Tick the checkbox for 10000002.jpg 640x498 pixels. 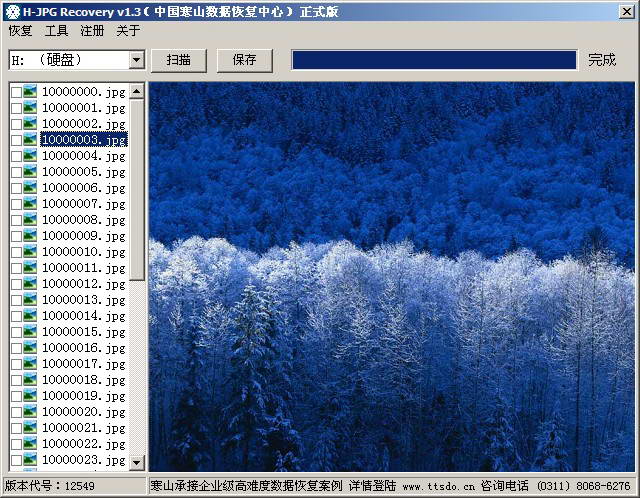16,124
